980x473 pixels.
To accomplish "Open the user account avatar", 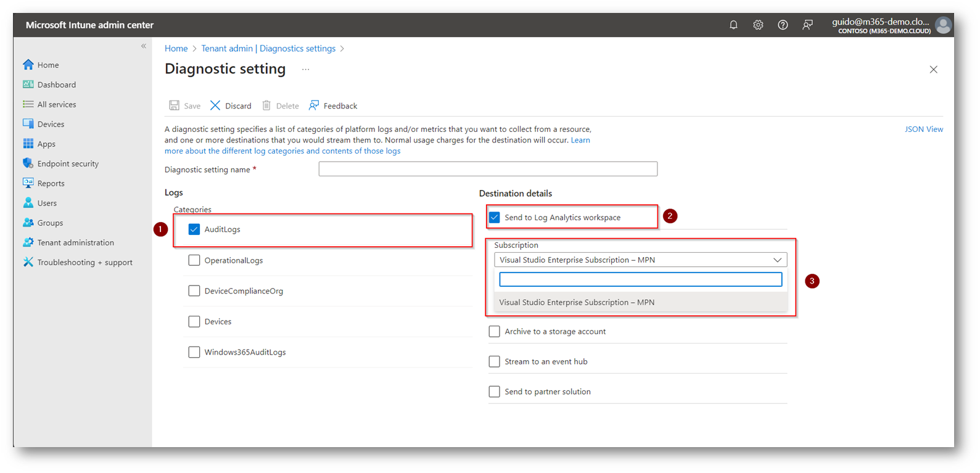I will tap(943, 25).
